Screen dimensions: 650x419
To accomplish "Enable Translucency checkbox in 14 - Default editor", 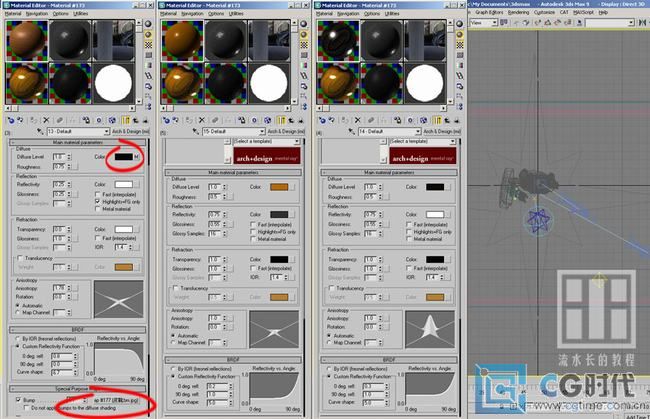I will click(332, 288).
